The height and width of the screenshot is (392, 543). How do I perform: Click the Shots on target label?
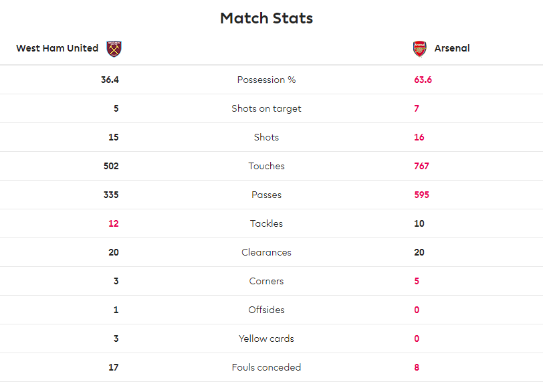[x=266, y=109]
